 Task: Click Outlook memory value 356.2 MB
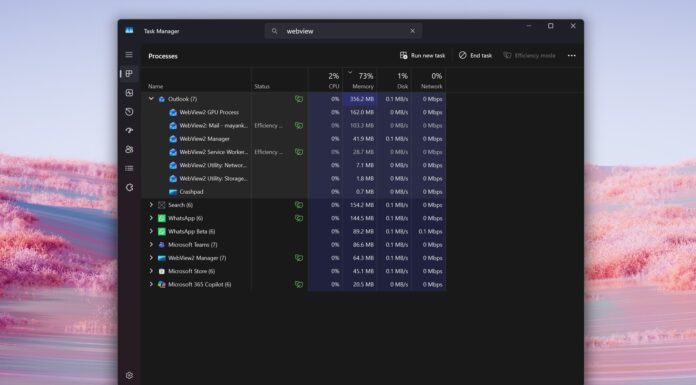click(362, 99)
